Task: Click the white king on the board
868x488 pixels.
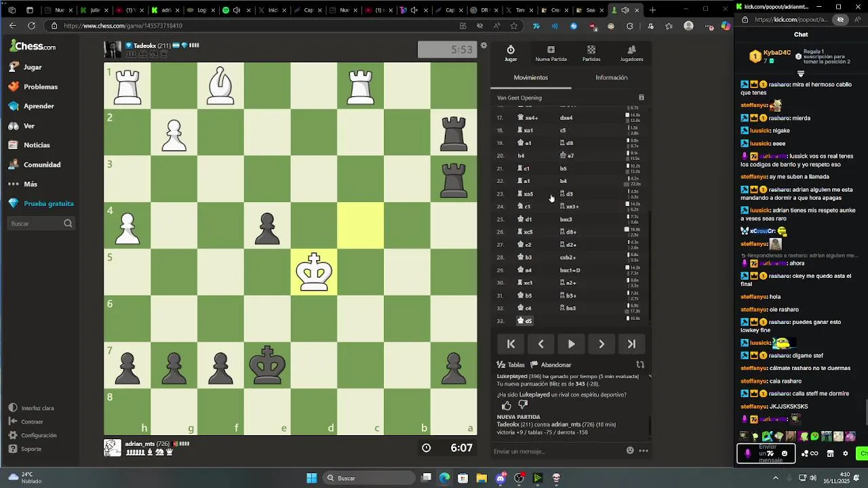Action: (314, 272)
